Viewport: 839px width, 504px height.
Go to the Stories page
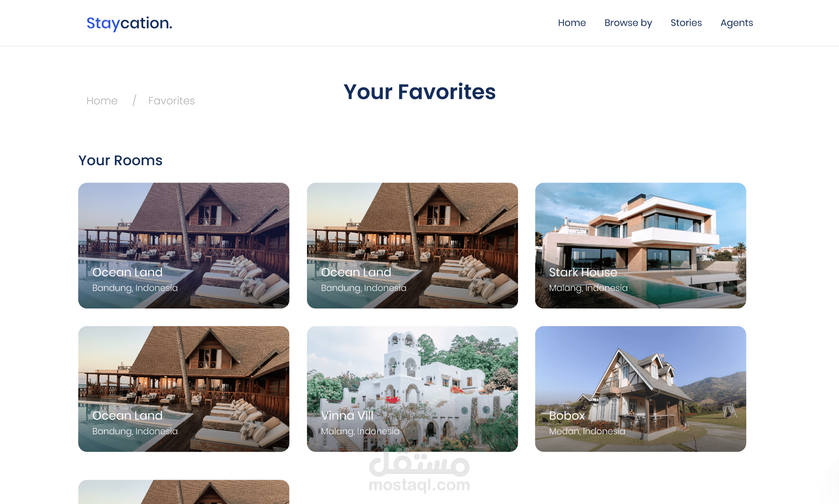686,23
